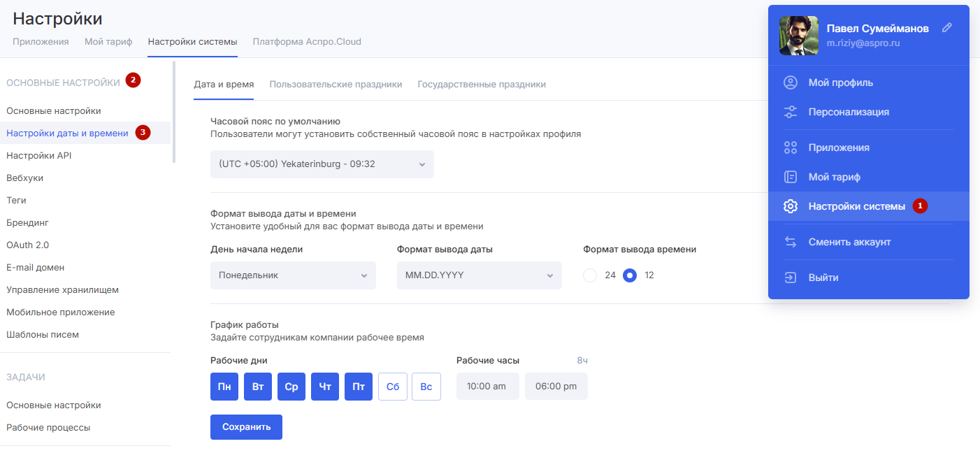
Task: Click the sidebar vertical scrollbar
Action: coord(174,112)
